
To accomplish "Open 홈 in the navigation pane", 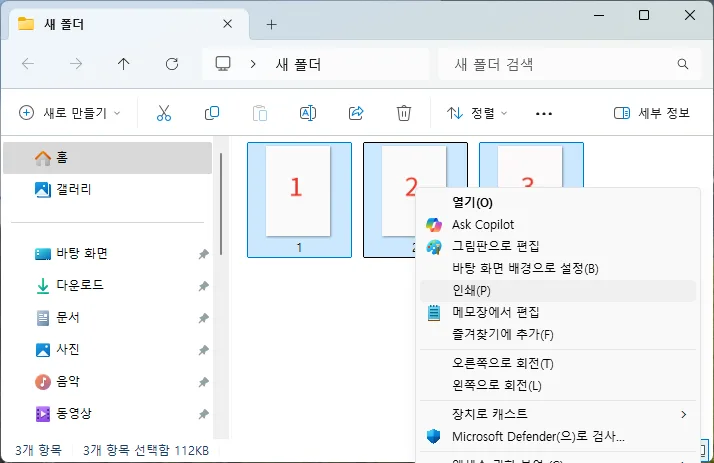I will tap(107, 158).
